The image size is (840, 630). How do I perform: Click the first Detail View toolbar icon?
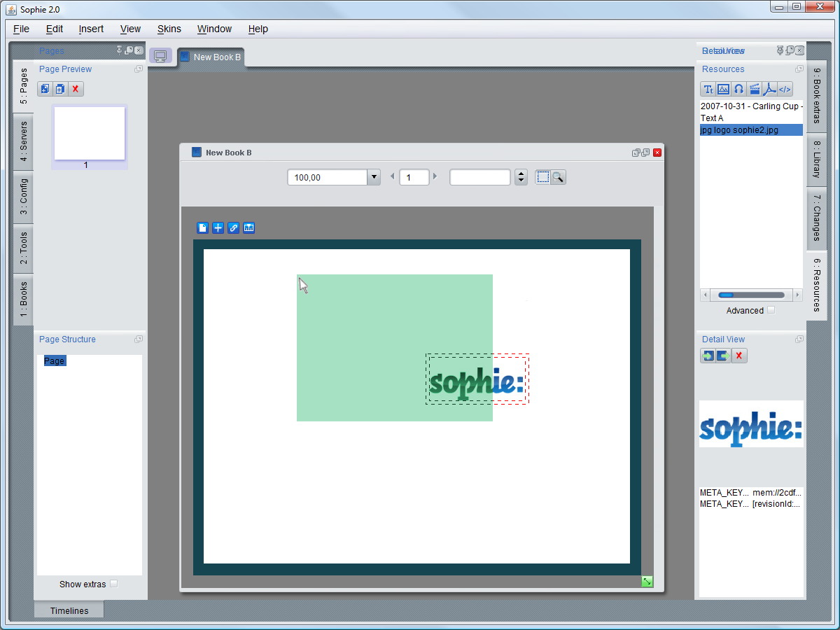click(x=708, y=356)
